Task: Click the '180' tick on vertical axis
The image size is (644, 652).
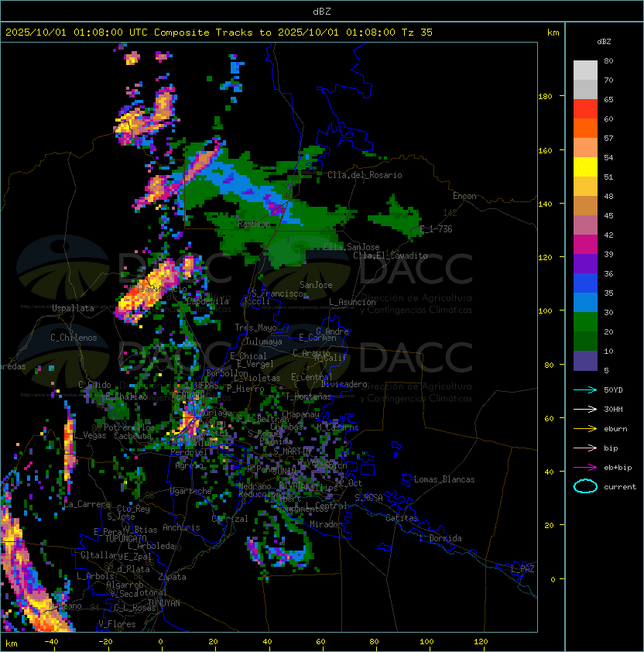Action: tap(545, 97)
